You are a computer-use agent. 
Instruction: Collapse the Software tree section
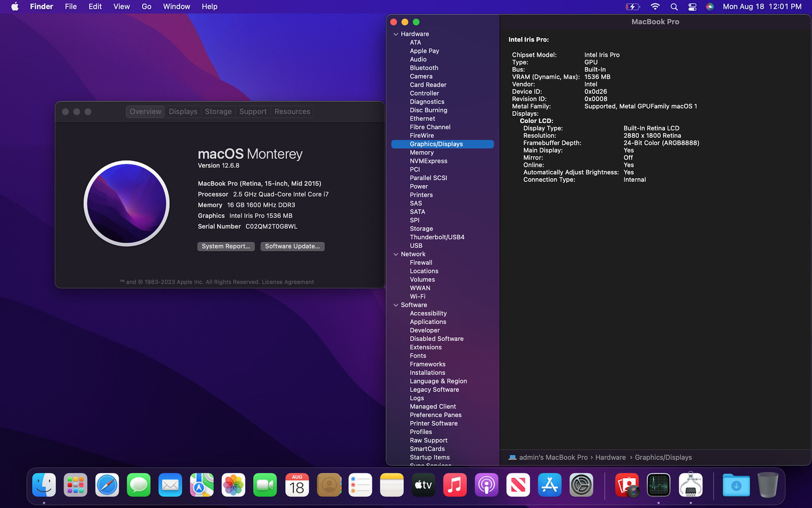click(396, 305)
